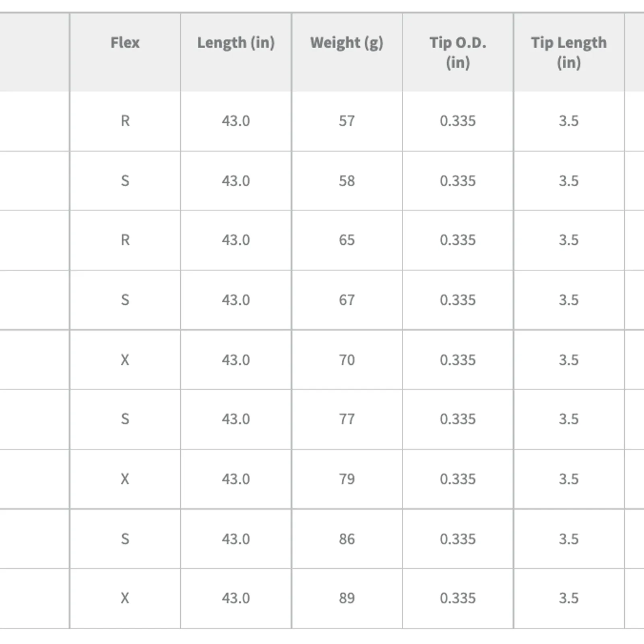Select the weight cell showing 70

[x=347, y=360]
